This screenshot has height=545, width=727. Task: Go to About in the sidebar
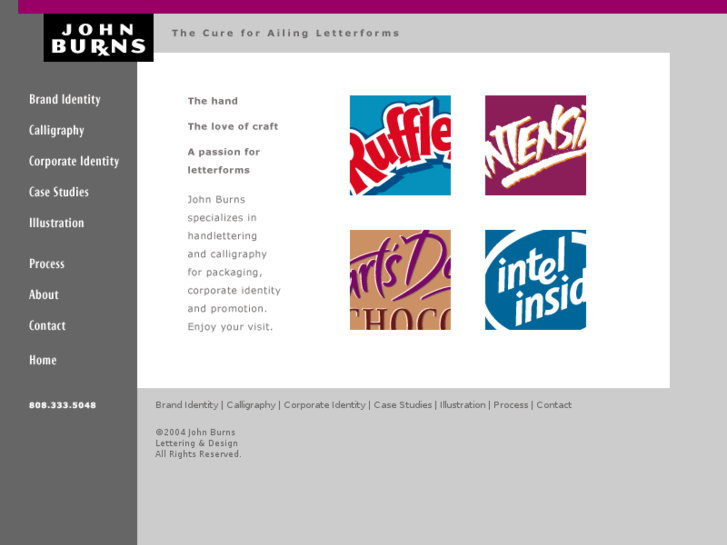(44, 295)
